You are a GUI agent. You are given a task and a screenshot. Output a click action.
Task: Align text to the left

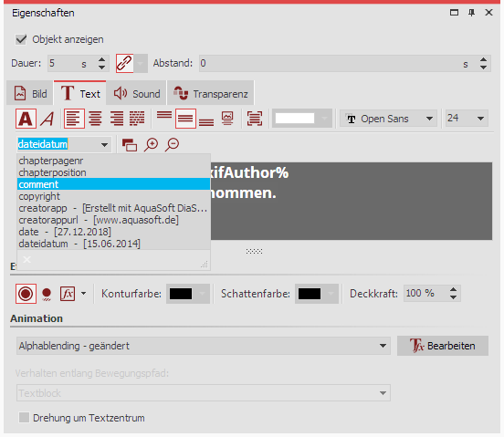(x=74, y=119)
